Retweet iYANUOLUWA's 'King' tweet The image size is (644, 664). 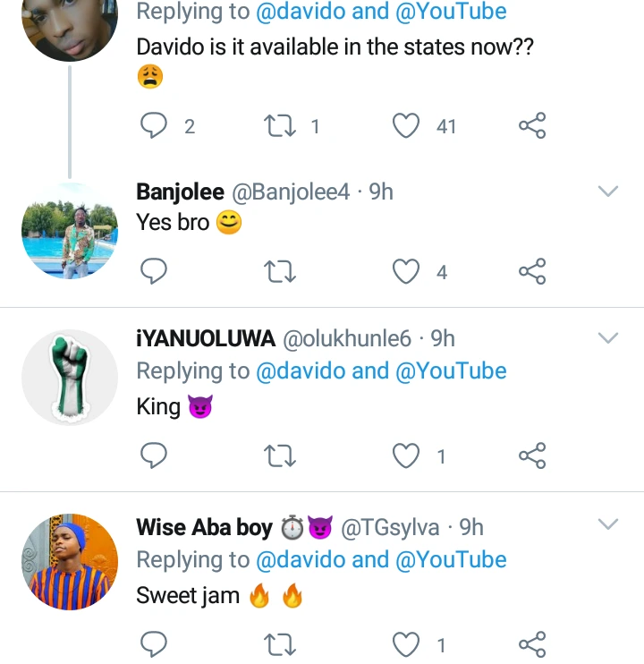pos(280,456)
